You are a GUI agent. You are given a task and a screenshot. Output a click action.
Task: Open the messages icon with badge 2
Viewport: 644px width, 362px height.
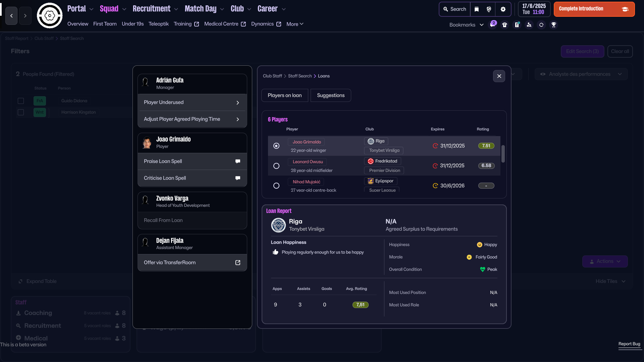click(492, 24)
